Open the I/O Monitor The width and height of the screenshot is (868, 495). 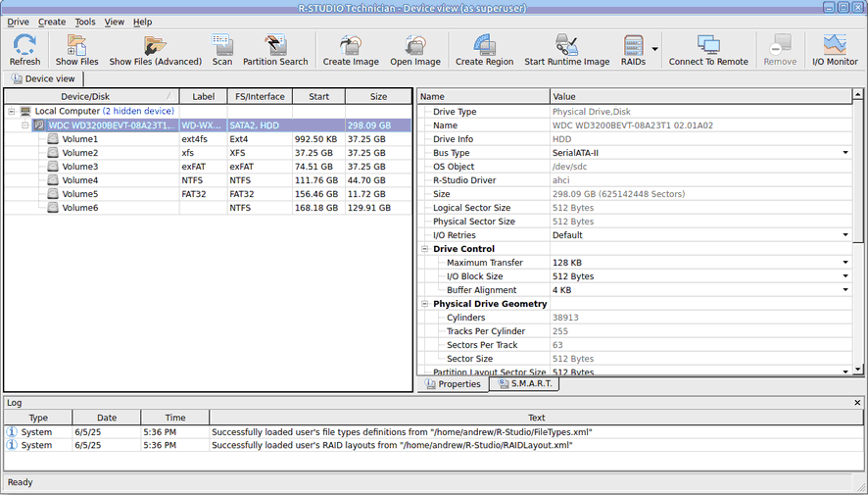tap(835, 49)
